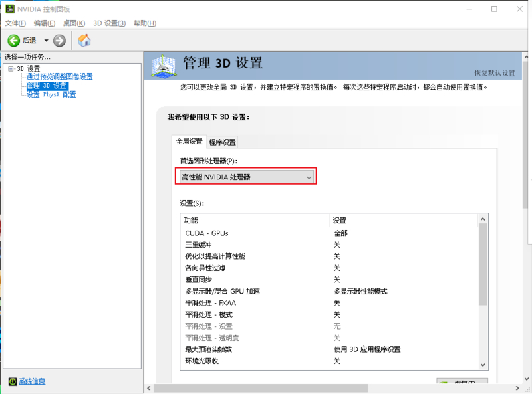The height and width of the screenshot is (394, 532).
Task: Select 设置 PhysX 配置 in the task tree
Action: [51, 94]
